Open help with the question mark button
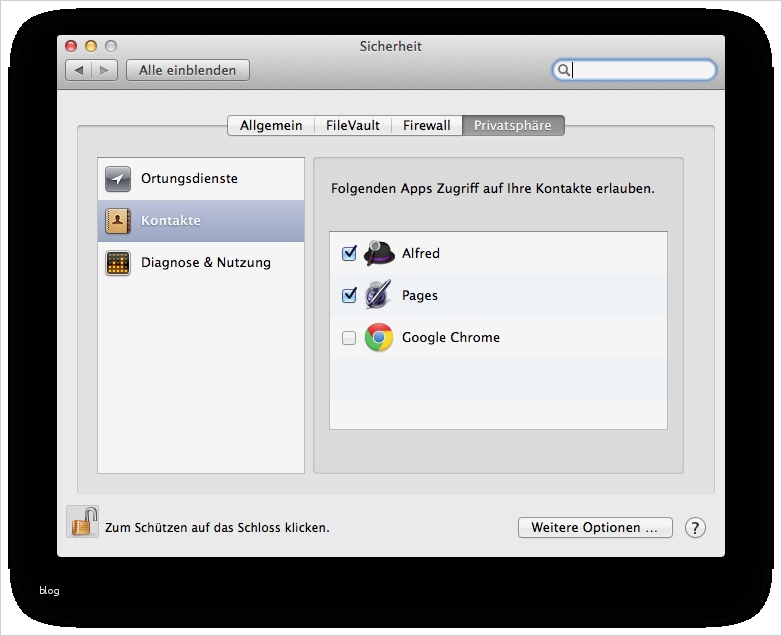The width and height of the screenshot is (782, 636). 695,528
